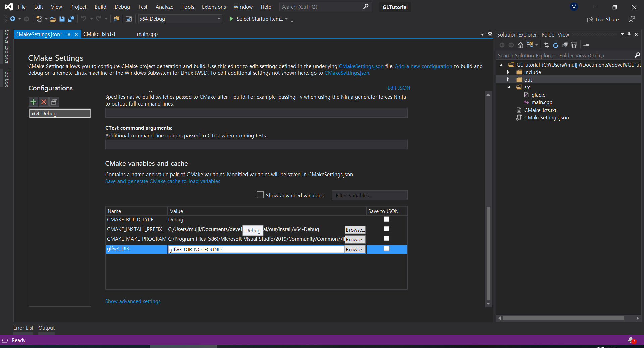This screenshot has width=644, height=348.
Task: Switch to the CMakeLists.txt tab
Action: (99, 34)
